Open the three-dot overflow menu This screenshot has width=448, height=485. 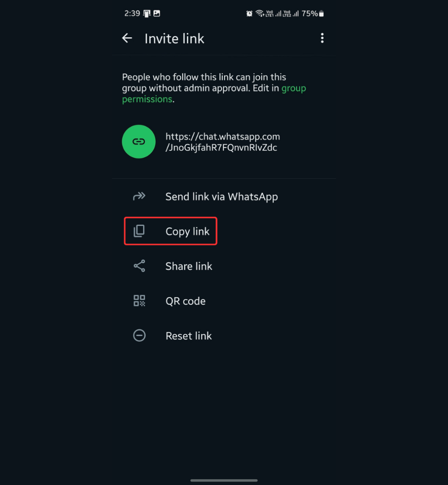322,38
